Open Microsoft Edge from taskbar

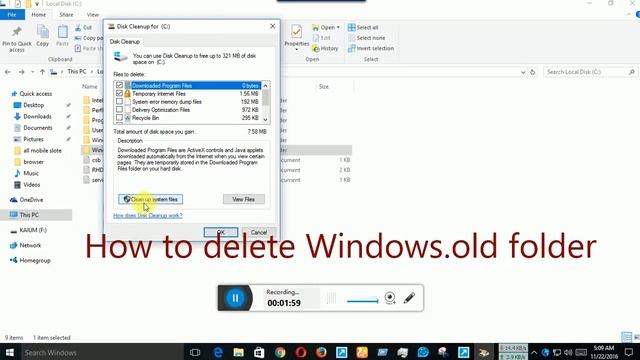pyautogui.click(x=218, y=352)
